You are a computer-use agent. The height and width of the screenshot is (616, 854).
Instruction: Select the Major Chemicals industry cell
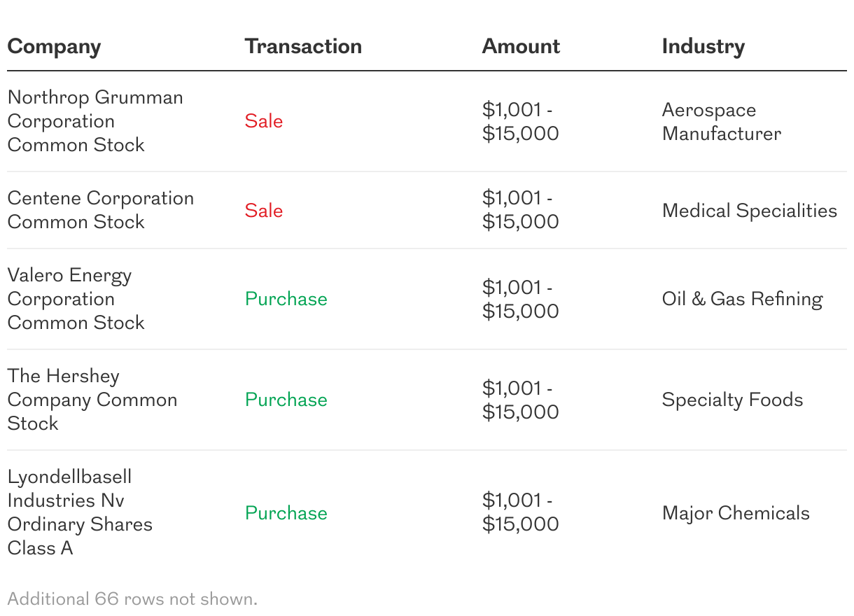(x=736, y=513)
